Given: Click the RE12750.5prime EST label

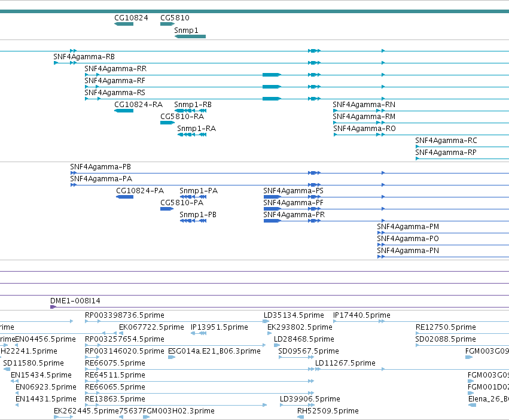Looking at the screenshot, I should pyautogui.click(x=446, y=327).
